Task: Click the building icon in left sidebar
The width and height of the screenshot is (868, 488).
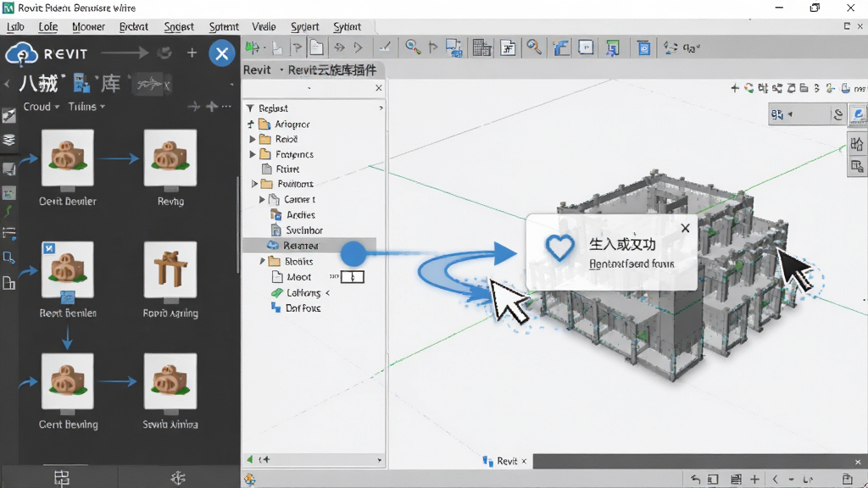Action: pyautogui.click(x=8, y=283)
